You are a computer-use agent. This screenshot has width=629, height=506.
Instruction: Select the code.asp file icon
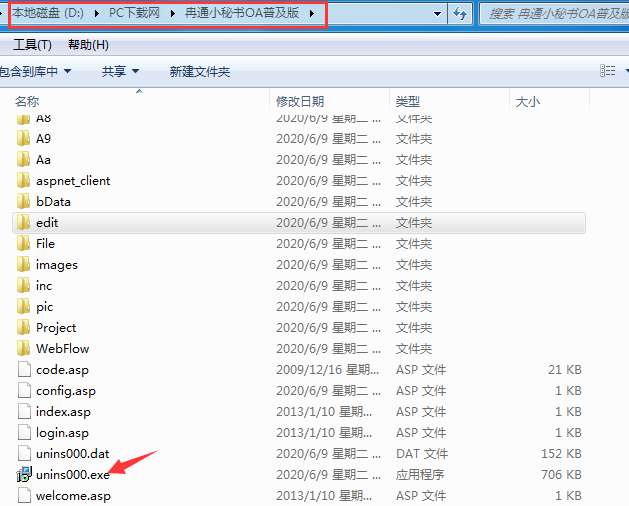pyautogui.click(x=24, y=369)
